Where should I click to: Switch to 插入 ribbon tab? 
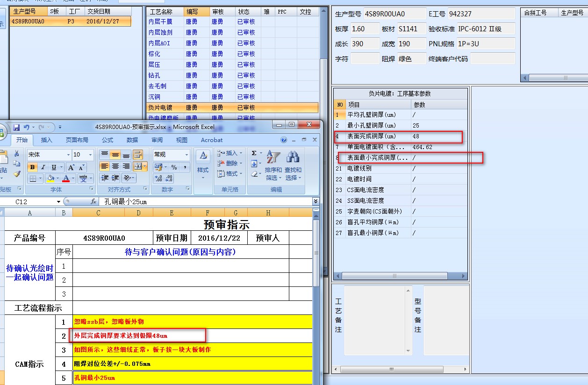coord(47,140)
